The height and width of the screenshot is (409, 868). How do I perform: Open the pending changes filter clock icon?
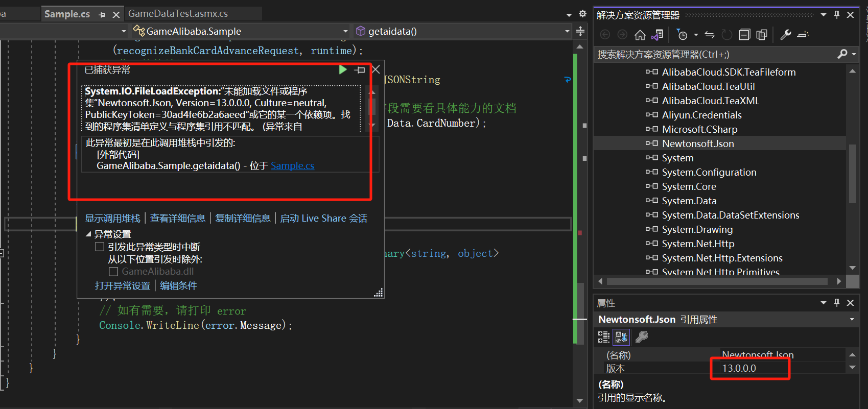[x=682, y=35]
